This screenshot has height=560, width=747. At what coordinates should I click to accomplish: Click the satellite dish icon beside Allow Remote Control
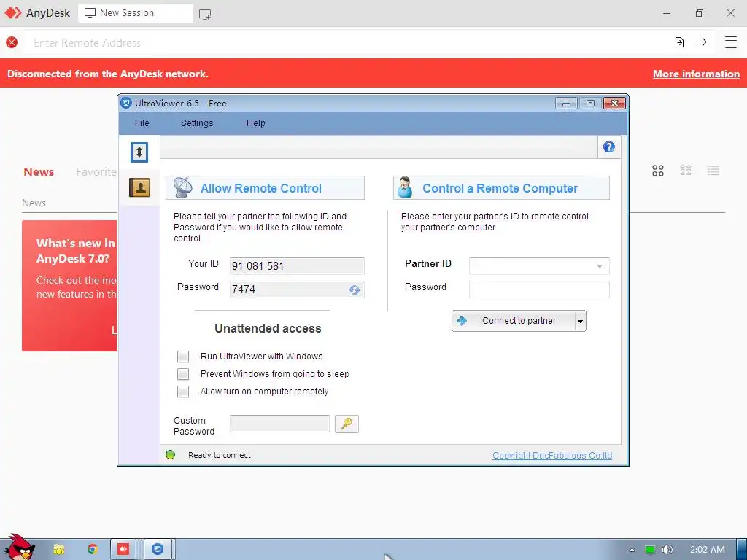click(182, 187)
